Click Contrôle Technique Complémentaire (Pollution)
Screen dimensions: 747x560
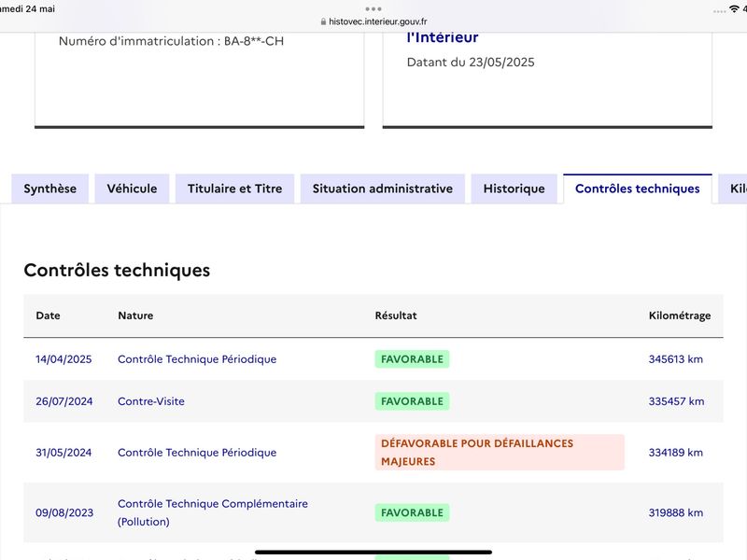[x=213, y=512]
